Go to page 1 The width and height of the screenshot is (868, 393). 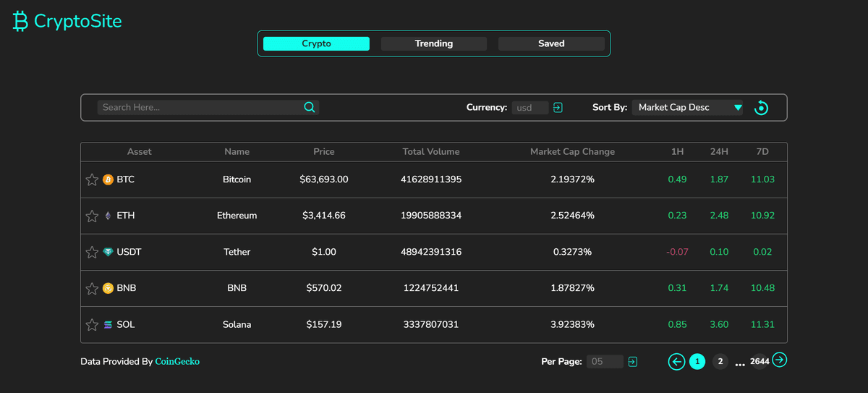[697, 361]
